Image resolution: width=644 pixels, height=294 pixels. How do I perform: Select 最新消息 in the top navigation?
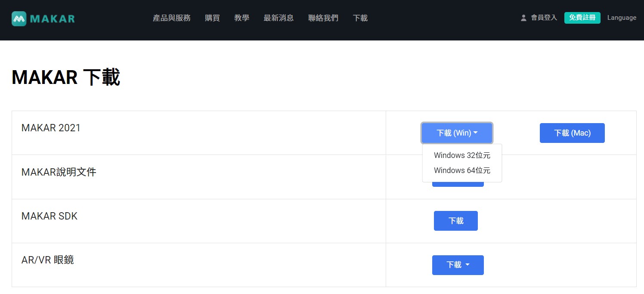click(278, 18)
